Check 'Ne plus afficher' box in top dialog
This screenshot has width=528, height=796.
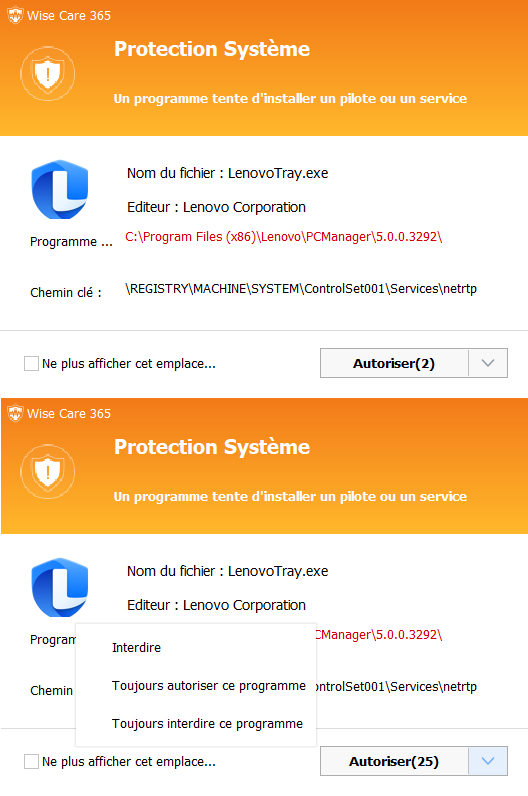pyautogui.click(x=31, y=363)
